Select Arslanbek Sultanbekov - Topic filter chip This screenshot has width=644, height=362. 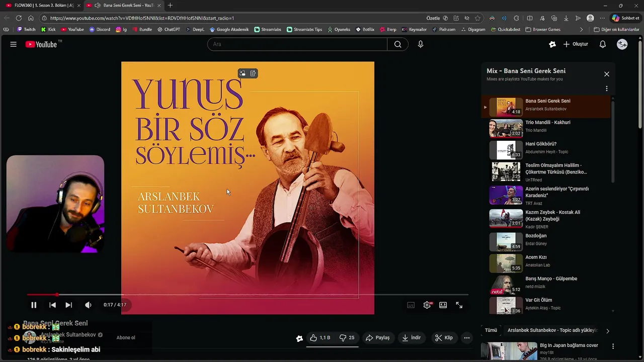[x=552, y=330]
